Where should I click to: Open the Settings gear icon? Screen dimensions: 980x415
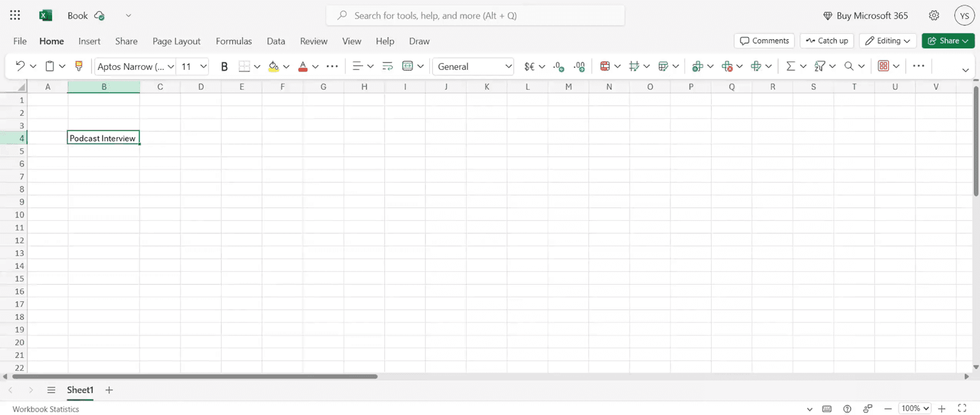pos(934,16)
